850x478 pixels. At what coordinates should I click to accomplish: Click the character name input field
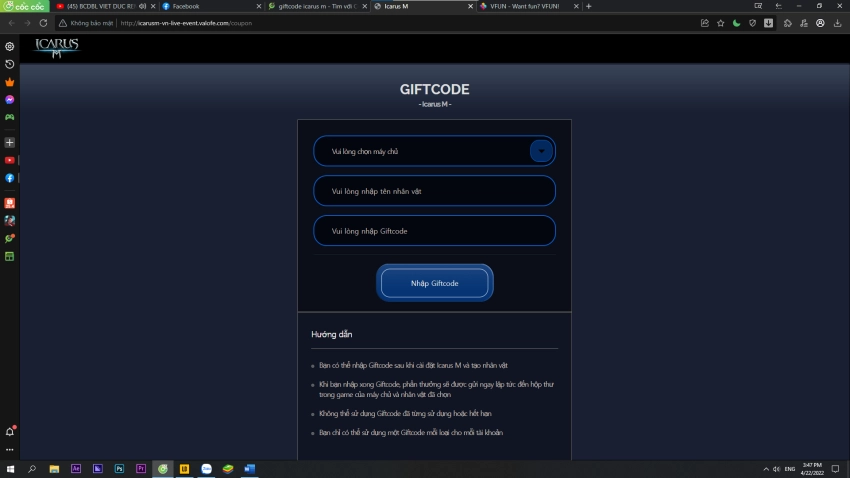(x=434, y=191)
